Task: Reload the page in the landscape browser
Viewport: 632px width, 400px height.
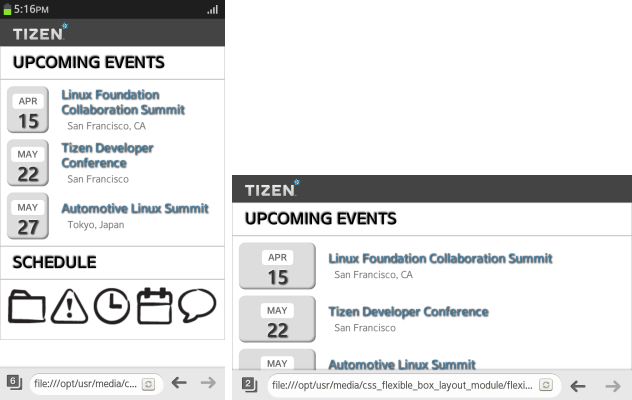Action: tap(546, 384)
